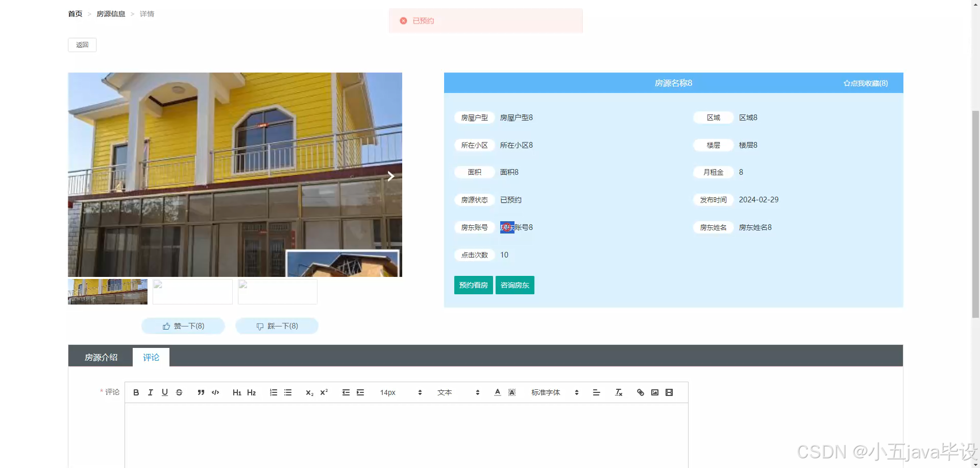Click the 预约看房 button
The image size is (980, 468).
(473, 285)
